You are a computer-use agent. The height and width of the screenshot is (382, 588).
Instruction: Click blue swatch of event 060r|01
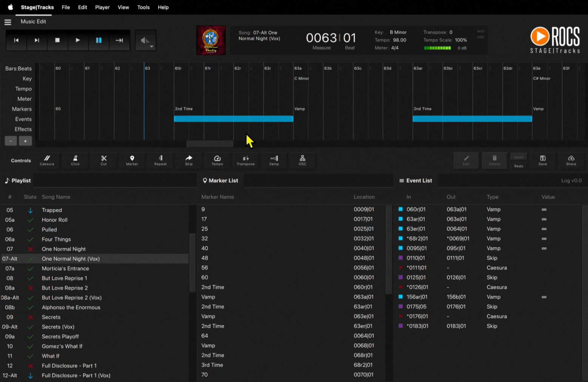click(x=400, y=209)
